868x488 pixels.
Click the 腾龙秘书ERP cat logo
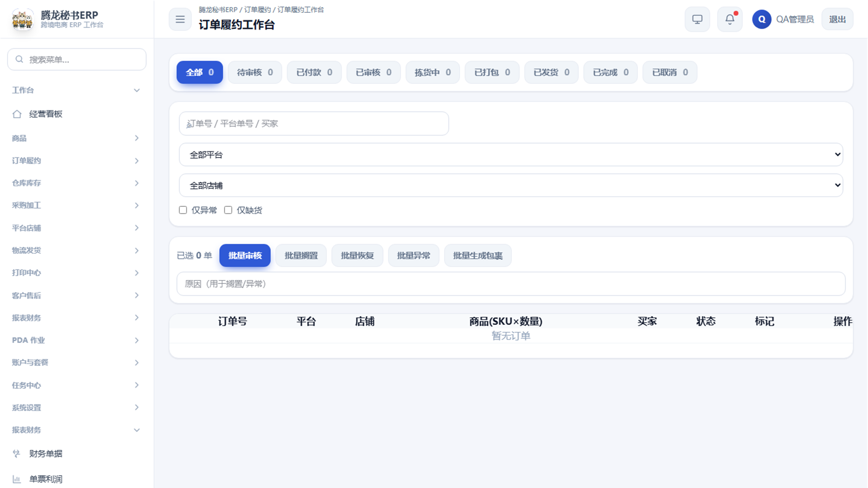click(x=22, y=19)
